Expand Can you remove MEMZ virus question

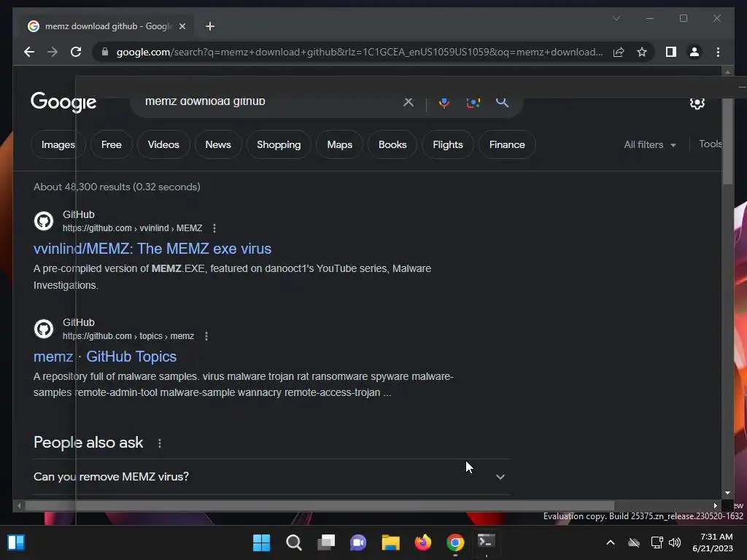click(x=271, y=477)
